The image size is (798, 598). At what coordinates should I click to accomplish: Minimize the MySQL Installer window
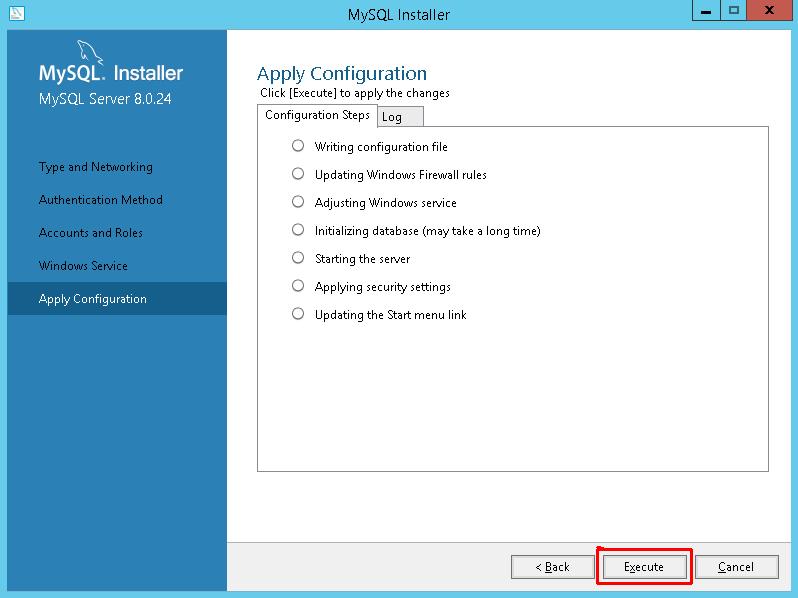pos(706,11)
